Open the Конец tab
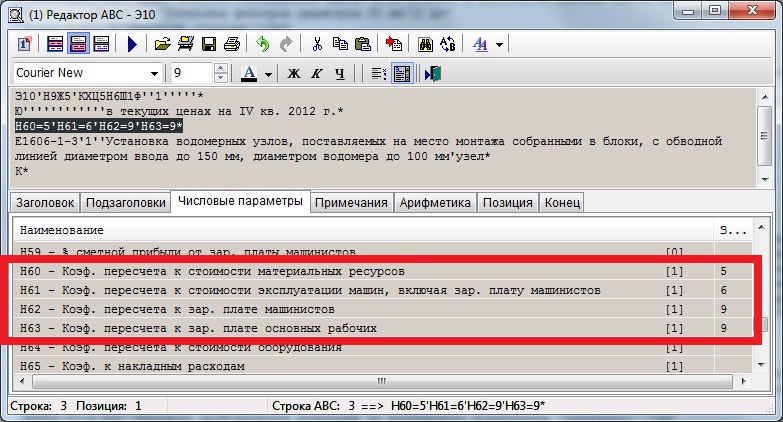 point(562,203)
